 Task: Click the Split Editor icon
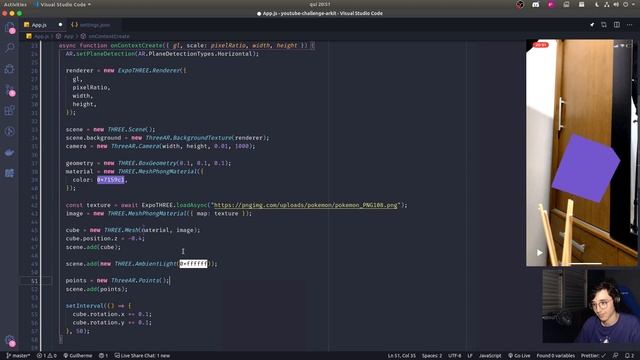[617, 25]
